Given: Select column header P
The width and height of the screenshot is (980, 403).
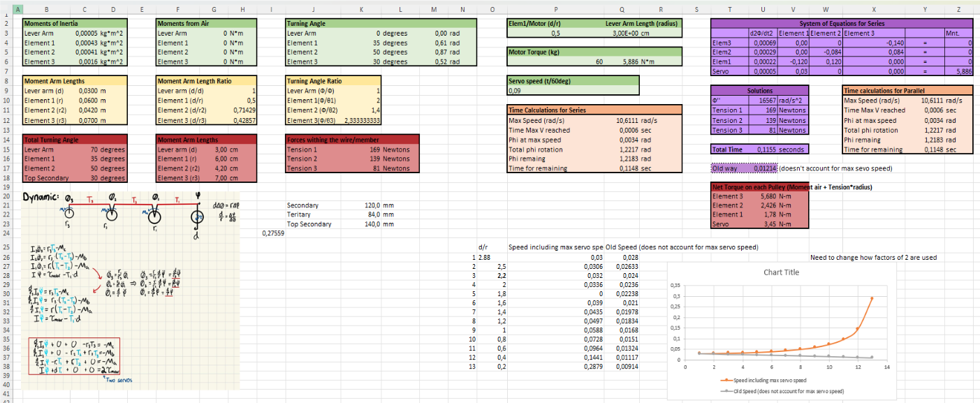Looking at the screenshot, I should (556, 10).
